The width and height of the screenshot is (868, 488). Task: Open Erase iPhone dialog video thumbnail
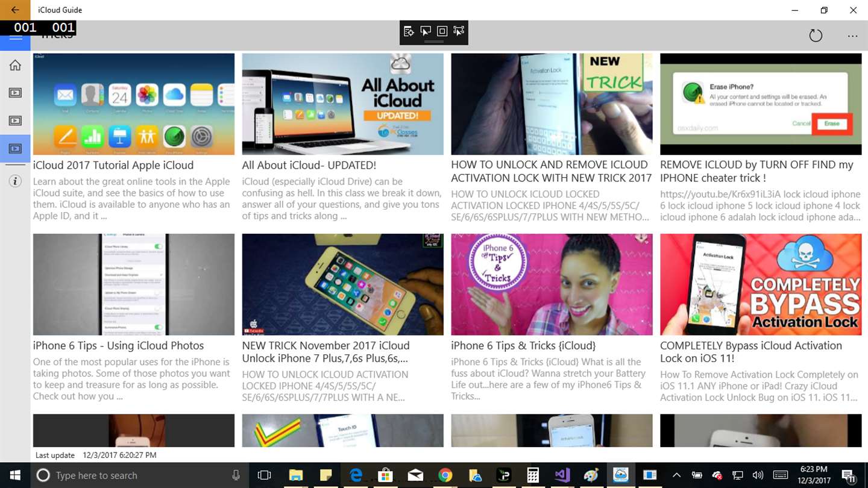coord(761,104)
